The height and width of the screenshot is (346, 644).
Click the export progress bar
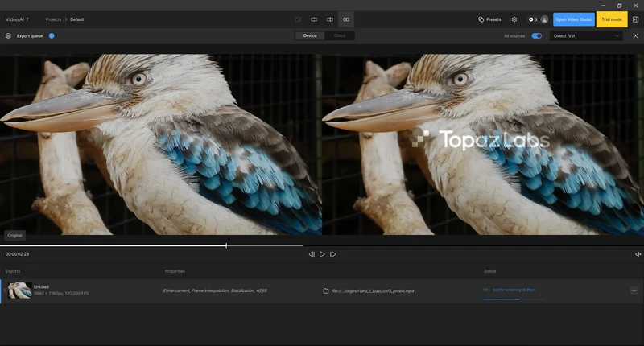click(x=513, y=299)
